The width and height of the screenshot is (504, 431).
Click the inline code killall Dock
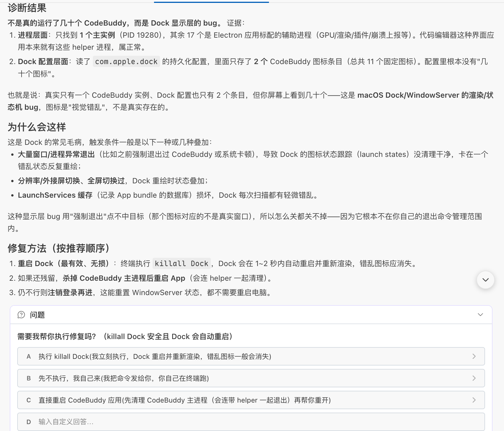[x=181, y=263]
